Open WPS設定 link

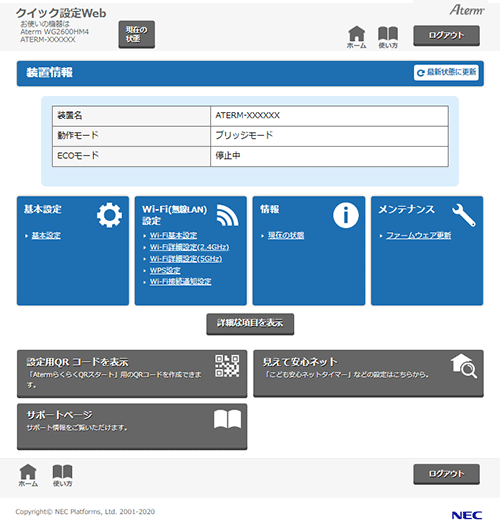pos(165,270)
